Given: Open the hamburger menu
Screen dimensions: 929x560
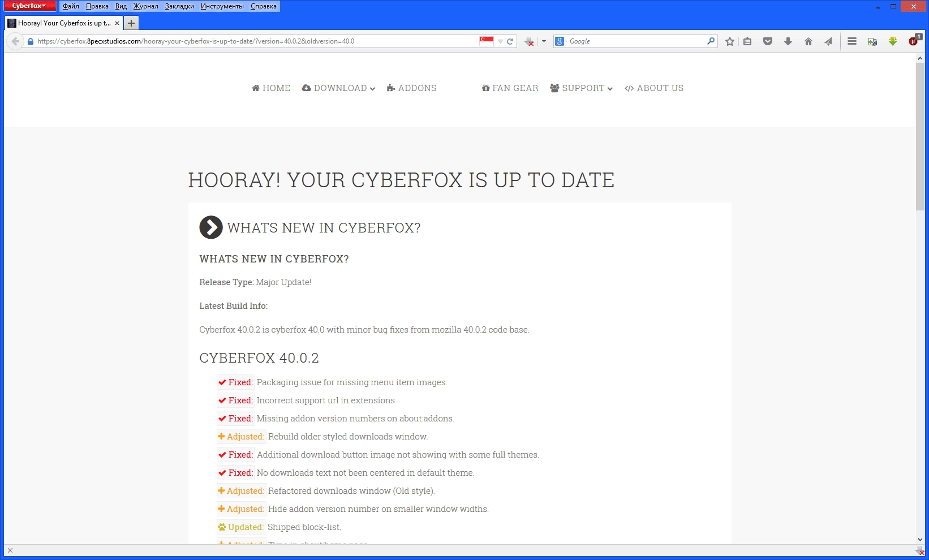Looking at the screenshot, I should point(852,41).
